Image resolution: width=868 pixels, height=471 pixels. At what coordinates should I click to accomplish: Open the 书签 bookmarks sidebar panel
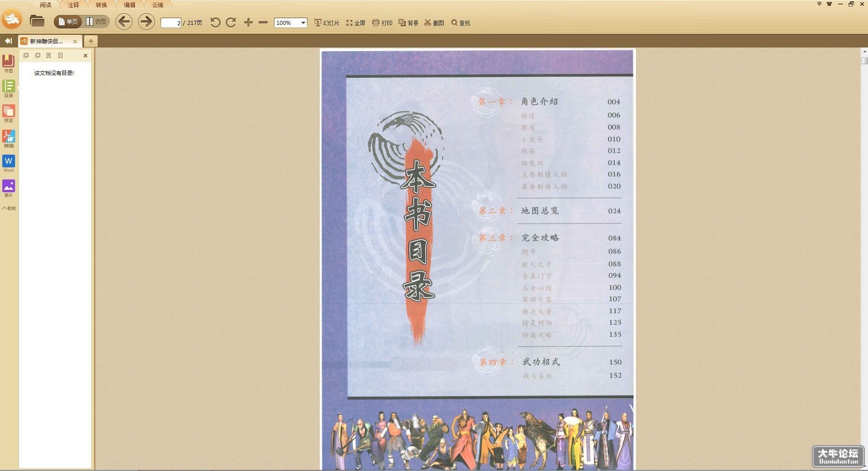point(9,63)
